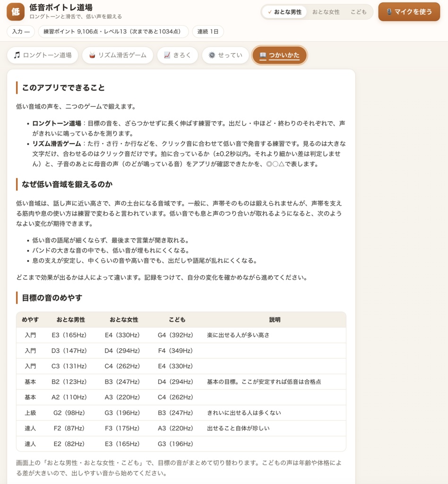Click the microphone icon in マイクを使う button
This screenshot has width=448, height=484.
click(x=389, y=12)
